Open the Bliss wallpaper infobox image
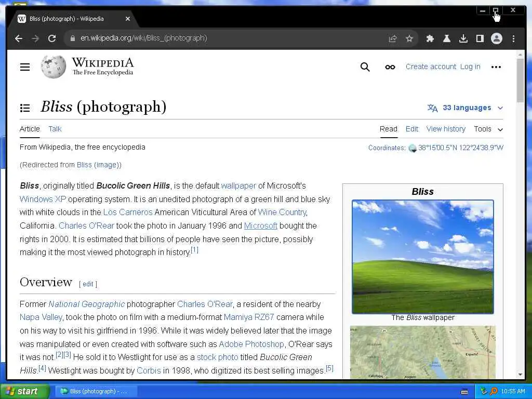Viewport: 532px width, 399px height. tap(423, 257)
